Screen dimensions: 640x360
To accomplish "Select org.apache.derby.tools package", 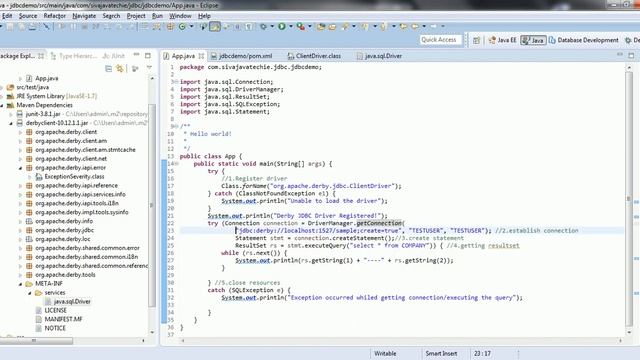I will click(65, 275).
